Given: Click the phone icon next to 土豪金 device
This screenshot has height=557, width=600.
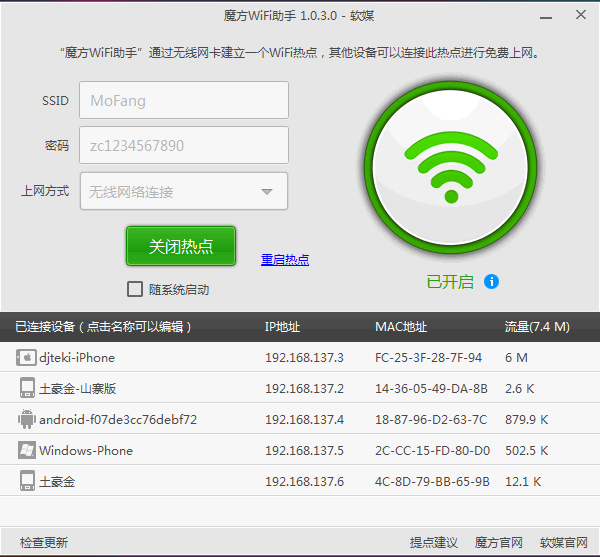Looking at the screenshot, I should tap(26, 481).
